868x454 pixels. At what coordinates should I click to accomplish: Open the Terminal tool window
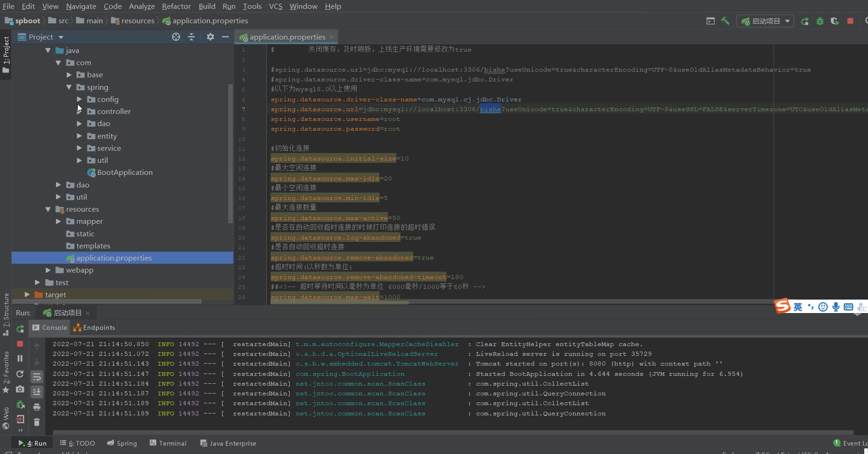tap(168, 443)
